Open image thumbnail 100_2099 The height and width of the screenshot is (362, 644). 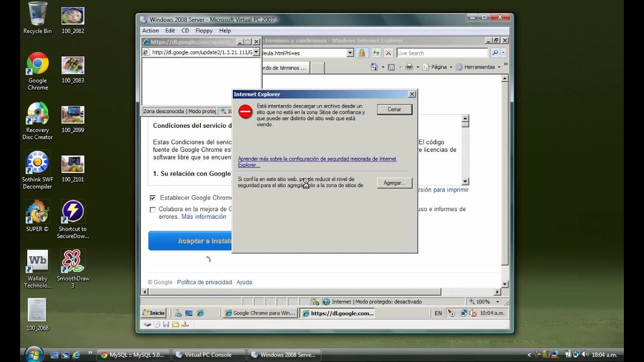point(73,120)
